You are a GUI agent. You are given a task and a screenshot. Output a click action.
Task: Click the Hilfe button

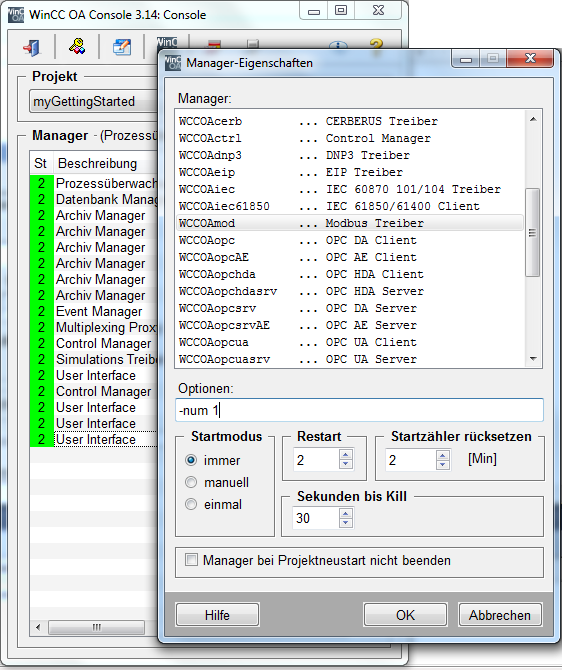pos(218,615)
